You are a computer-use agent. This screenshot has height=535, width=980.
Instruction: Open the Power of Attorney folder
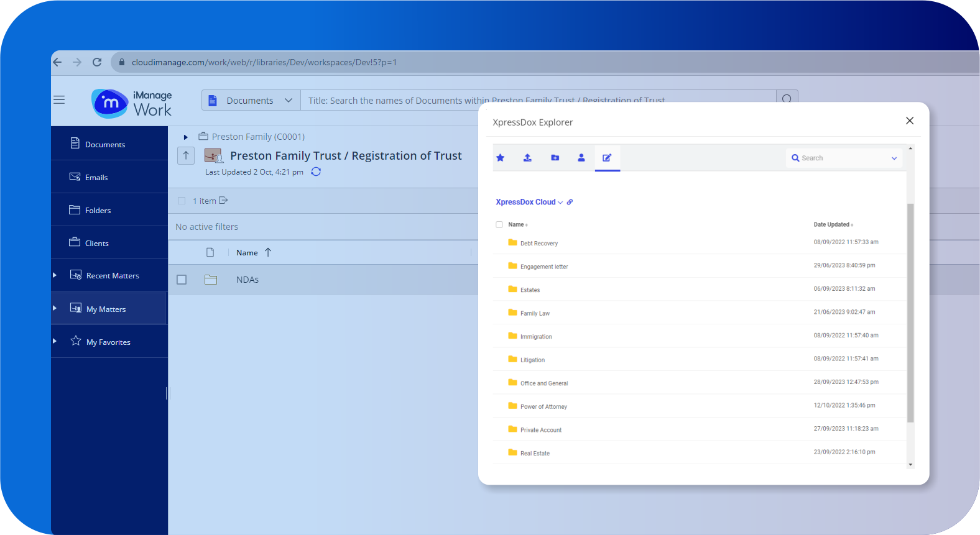click(x=543, y=406)
